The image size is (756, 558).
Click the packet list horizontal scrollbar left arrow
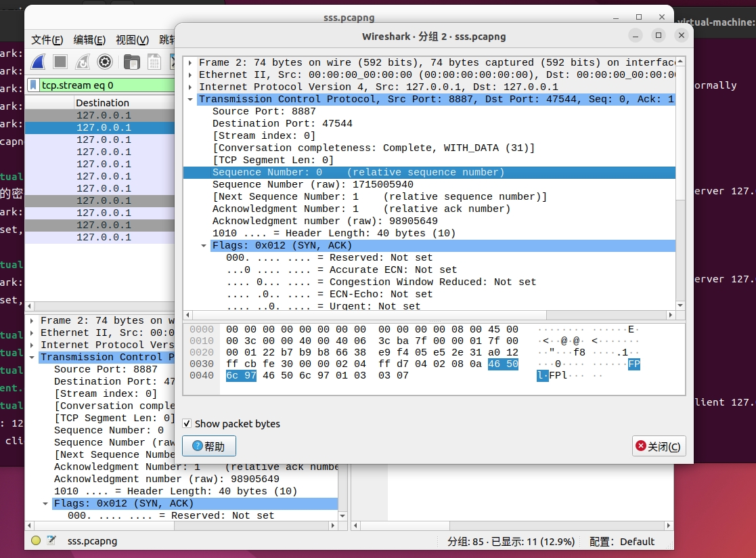pos(30,306)
